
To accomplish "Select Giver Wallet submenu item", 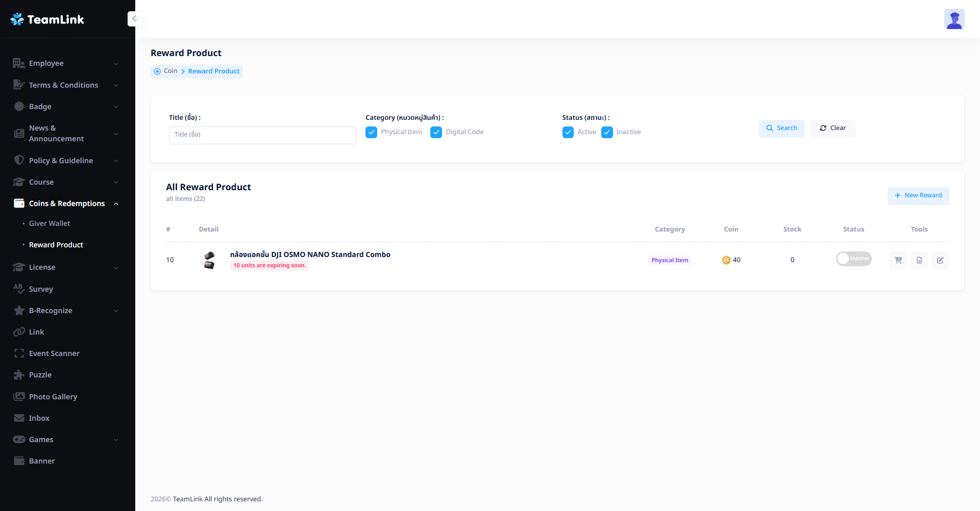I will (50, 223).
